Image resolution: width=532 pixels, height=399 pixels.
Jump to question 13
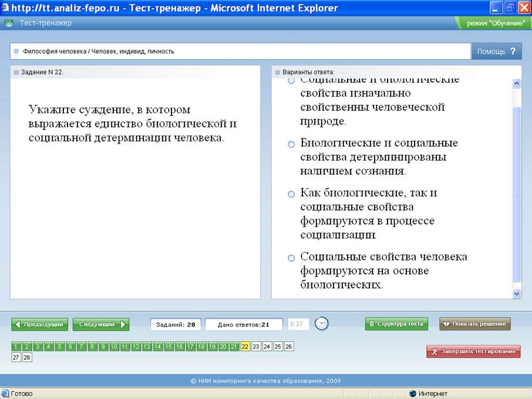[147, 346]
